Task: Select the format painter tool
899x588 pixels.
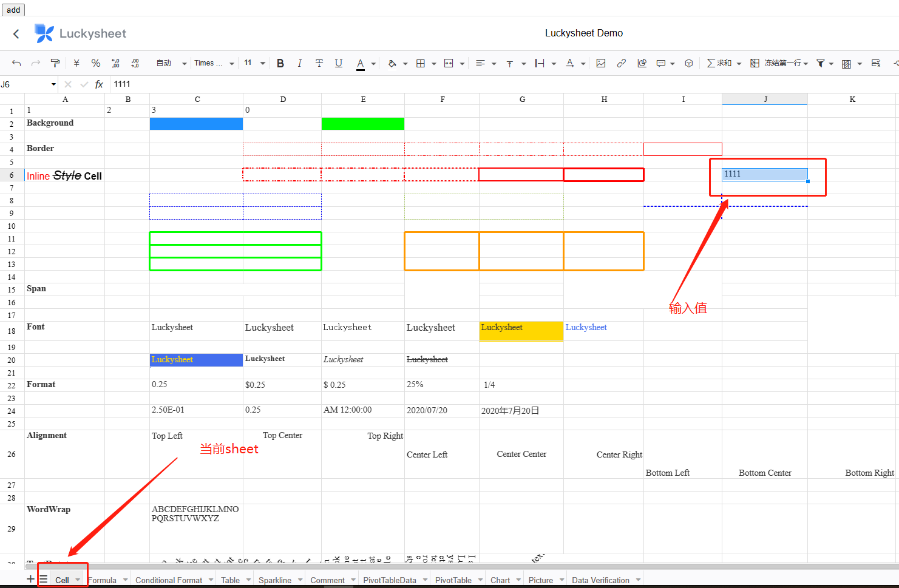Action: click(x=55, y=63)
